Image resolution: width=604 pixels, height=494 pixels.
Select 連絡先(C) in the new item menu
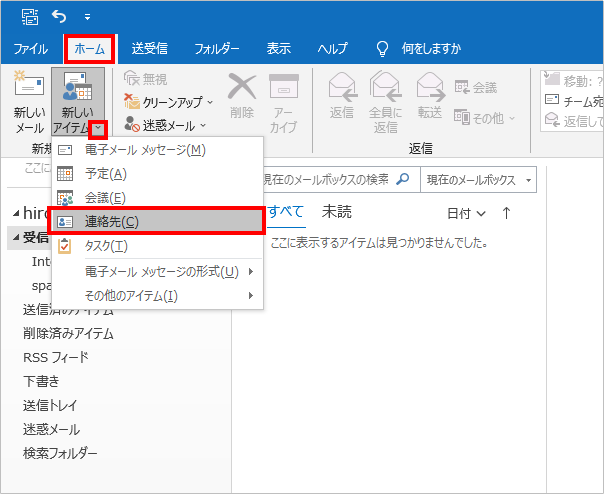[158, 222]
